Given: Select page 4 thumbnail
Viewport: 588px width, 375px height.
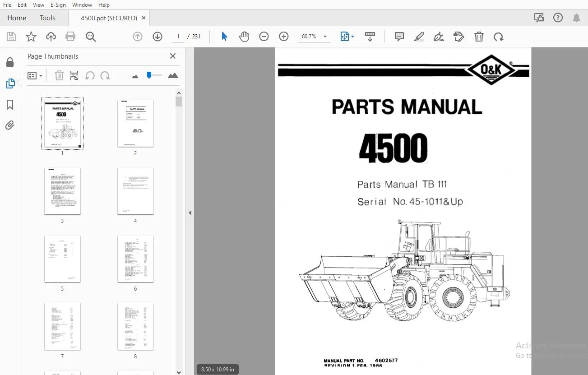Looking at the screenshot, I should 135,191.
